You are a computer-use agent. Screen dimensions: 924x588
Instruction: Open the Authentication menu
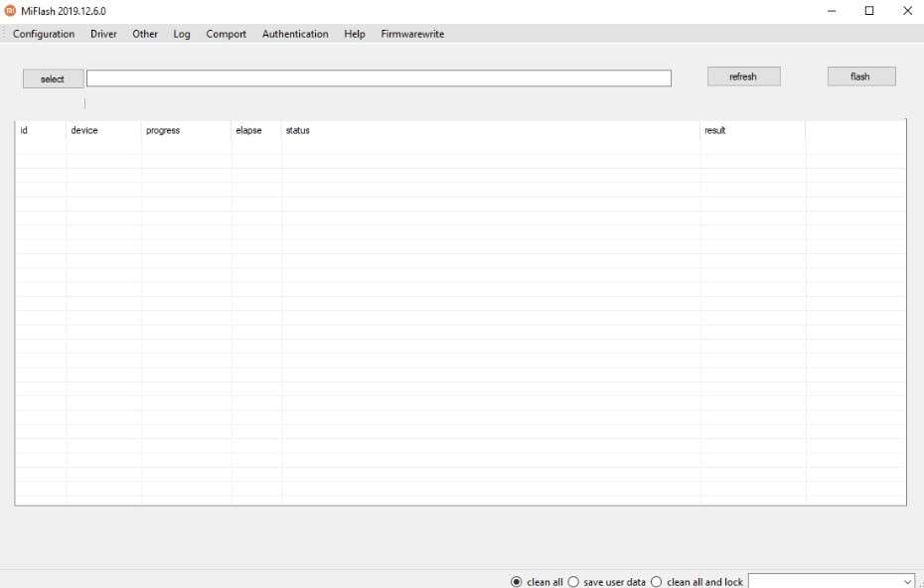point(295,34)
